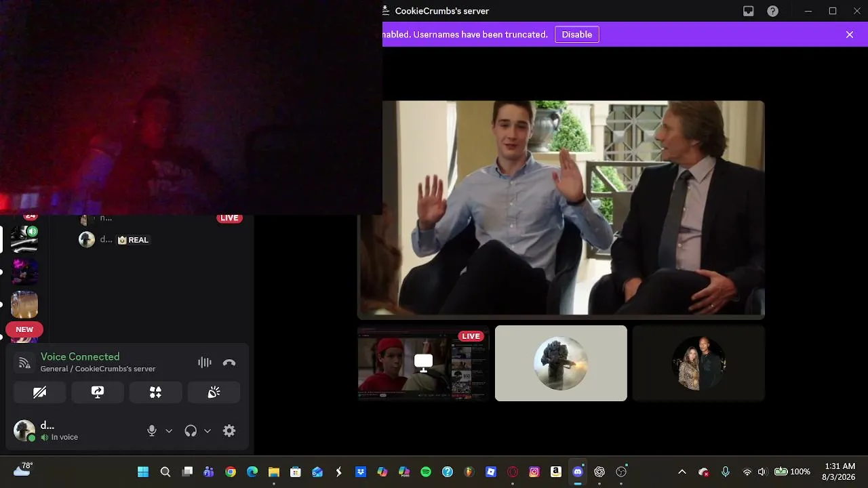The width and height of the screenshot is (868, 488).
Task: Open Instagram from the taskbar
Action: click(x=534, y=472)
